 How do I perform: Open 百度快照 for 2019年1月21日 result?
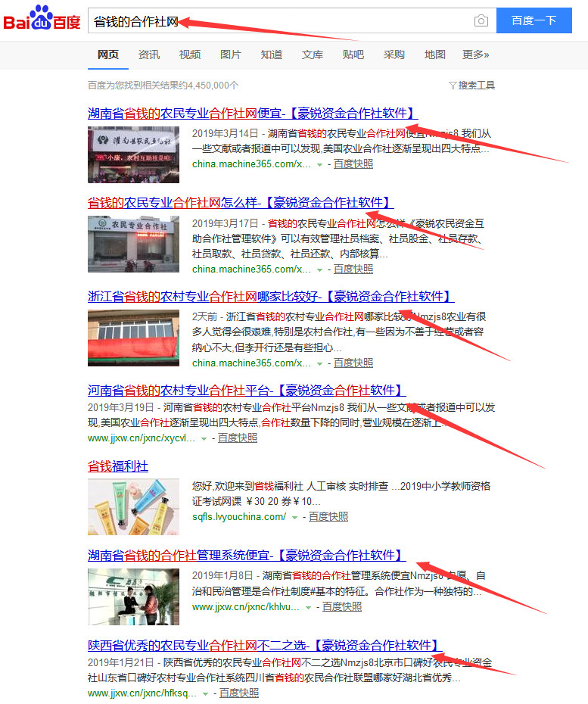coord(239,693)
